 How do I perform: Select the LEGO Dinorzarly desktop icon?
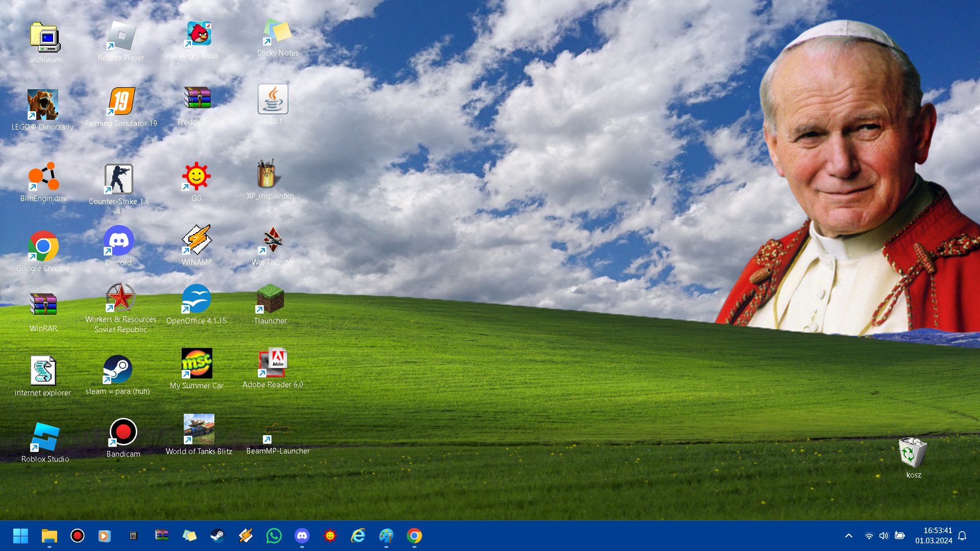[42, 105]
